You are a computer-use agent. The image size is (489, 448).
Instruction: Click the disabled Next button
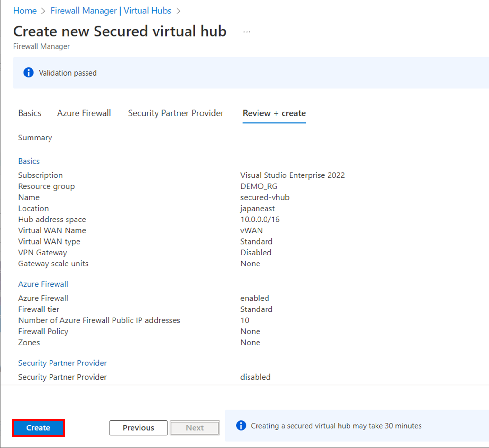pos(195,428)
